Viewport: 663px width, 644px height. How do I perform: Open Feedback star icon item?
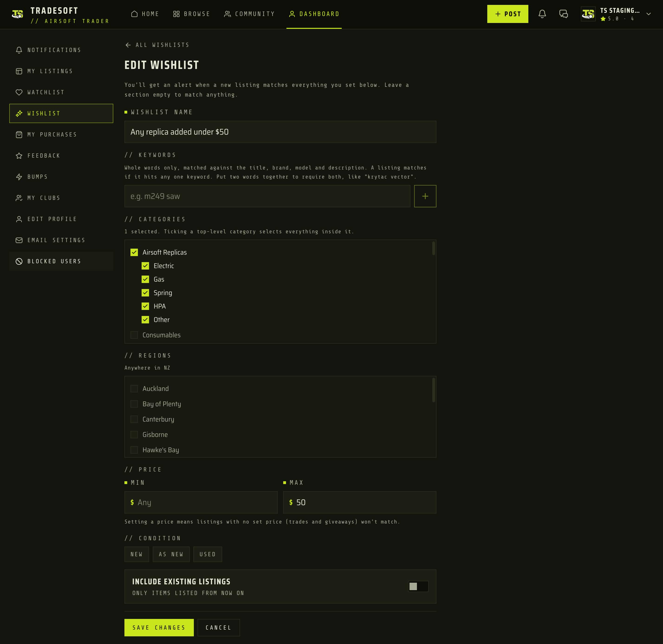click(x=61, y=156)
